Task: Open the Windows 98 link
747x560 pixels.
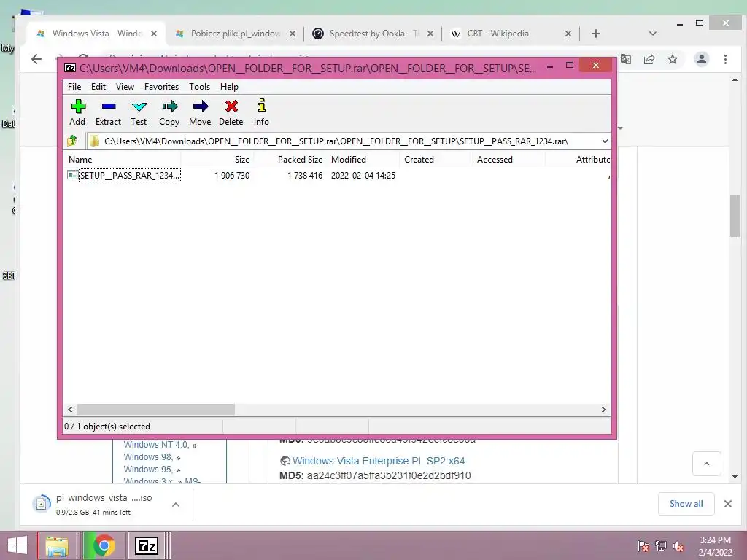Action: tap(148, 457)
